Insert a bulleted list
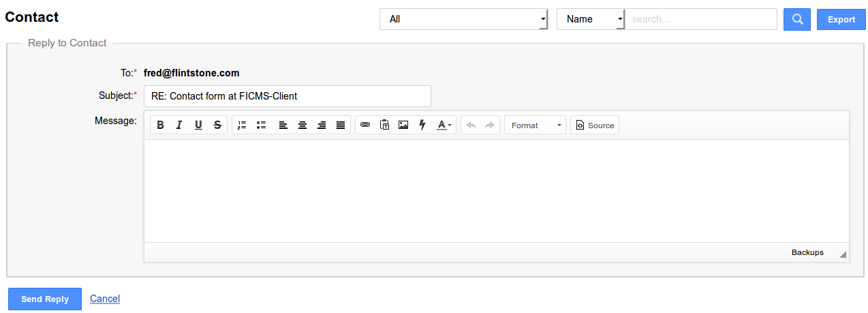The image size is (868, 313). tap(261, 125)
